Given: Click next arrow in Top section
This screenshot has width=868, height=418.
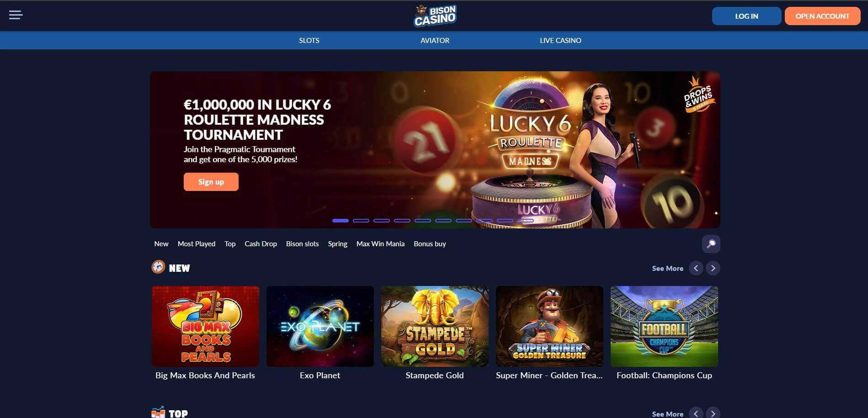Looking at the screenshot, I should [713, 413].
